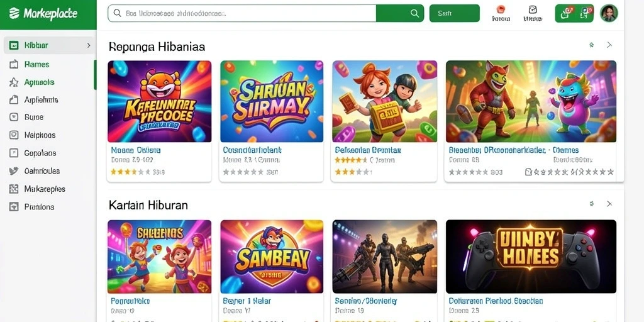Expand Repunga Hibaniaa section with right arrow

[x=609, y=45]
